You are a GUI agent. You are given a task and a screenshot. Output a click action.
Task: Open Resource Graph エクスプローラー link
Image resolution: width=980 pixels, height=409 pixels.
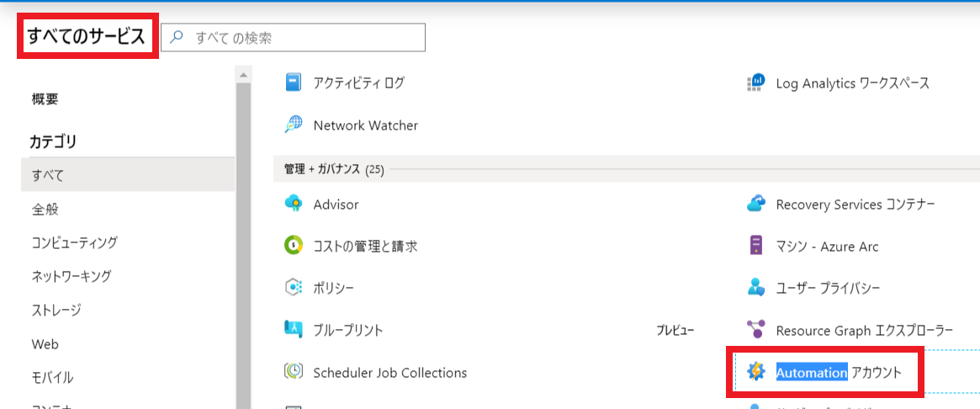[865, 330]
